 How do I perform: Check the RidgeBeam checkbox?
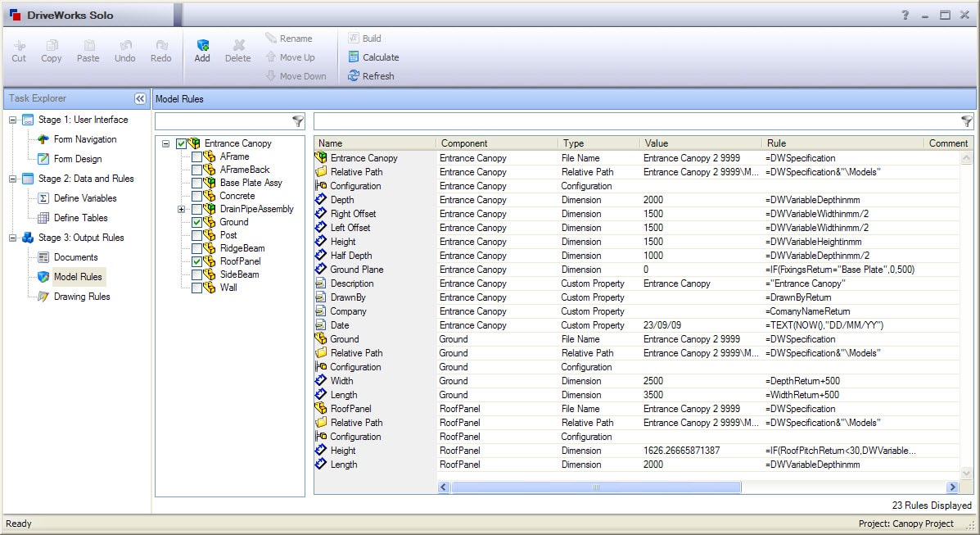tap(196, 248)
